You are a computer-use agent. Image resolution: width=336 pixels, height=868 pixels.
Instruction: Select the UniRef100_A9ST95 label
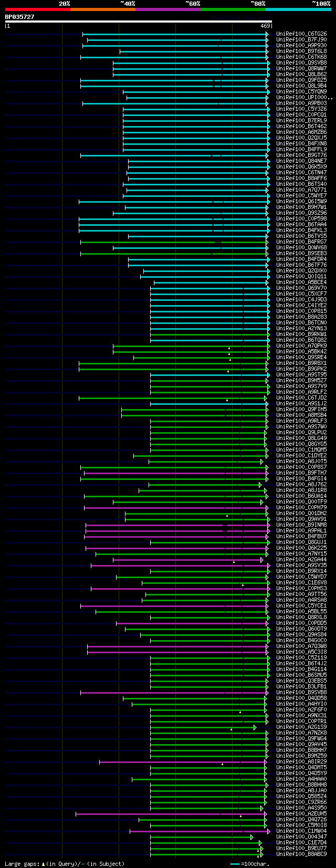point(301,374)
